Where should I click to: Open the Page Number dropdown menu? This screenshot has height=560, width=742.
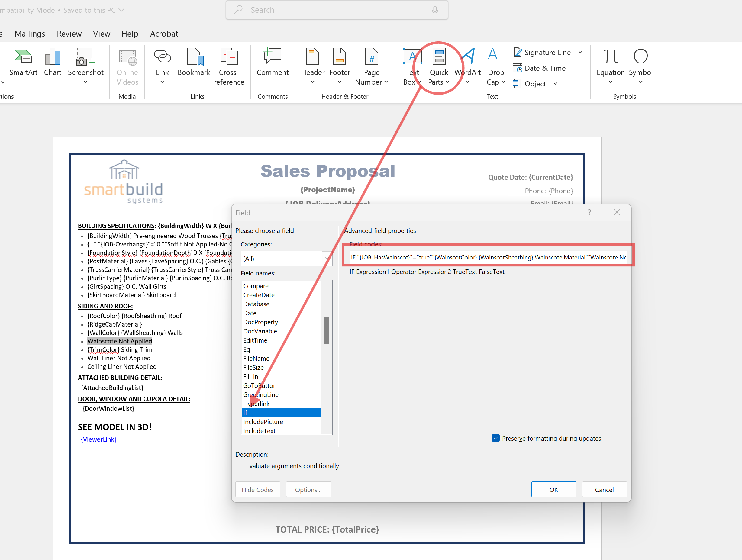(371, 66)
